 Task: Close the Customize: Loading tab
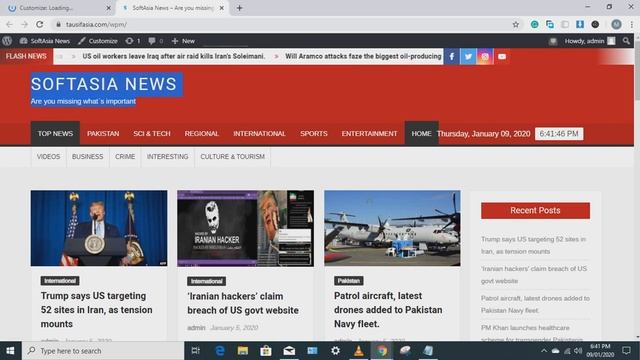pyautogui.click(x=109, y=8)
